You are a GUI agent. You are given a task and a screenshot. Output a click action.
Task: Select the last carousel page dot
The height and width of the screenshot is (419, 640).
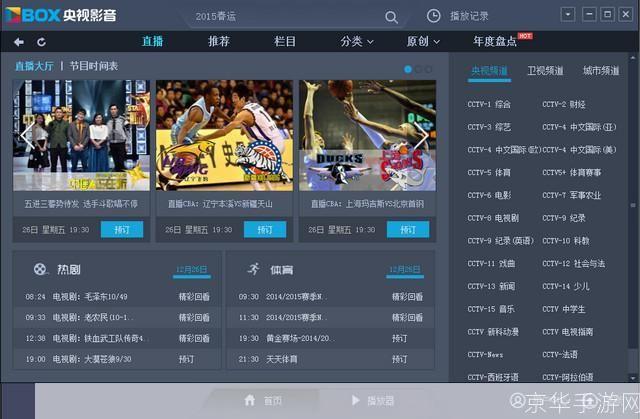click(429, 69)
